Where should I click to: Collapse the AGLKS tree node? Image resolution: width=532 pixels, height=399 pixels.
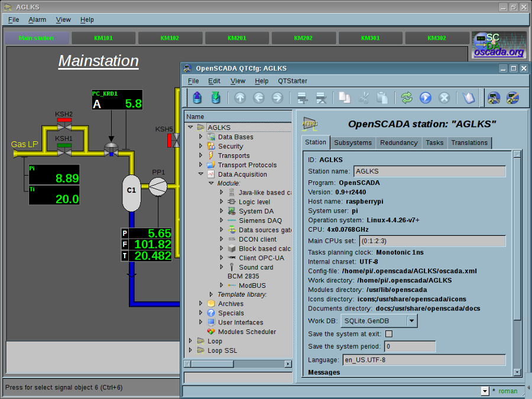pos(190,127)
